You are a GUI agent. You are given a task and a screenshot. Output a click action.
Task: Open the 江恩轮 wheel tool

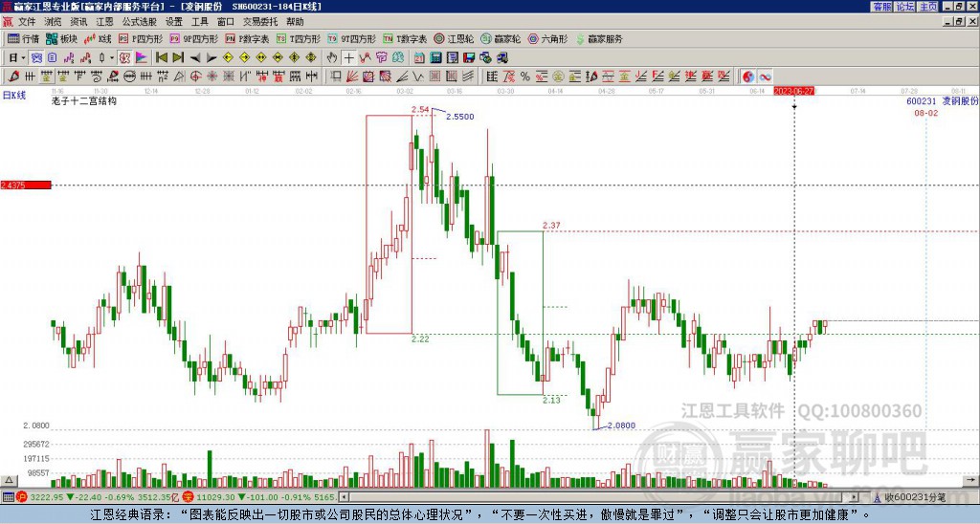pyautogui.click(x=454, y=39)
